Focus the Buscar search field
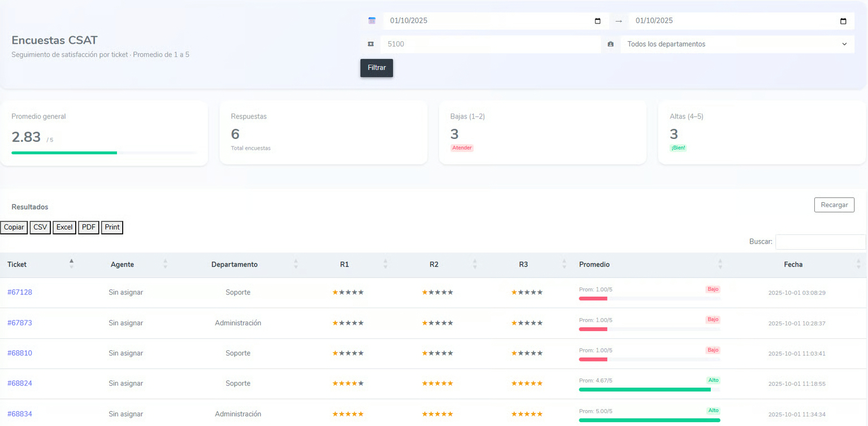868x426 pixels. [x=820, y=242]
